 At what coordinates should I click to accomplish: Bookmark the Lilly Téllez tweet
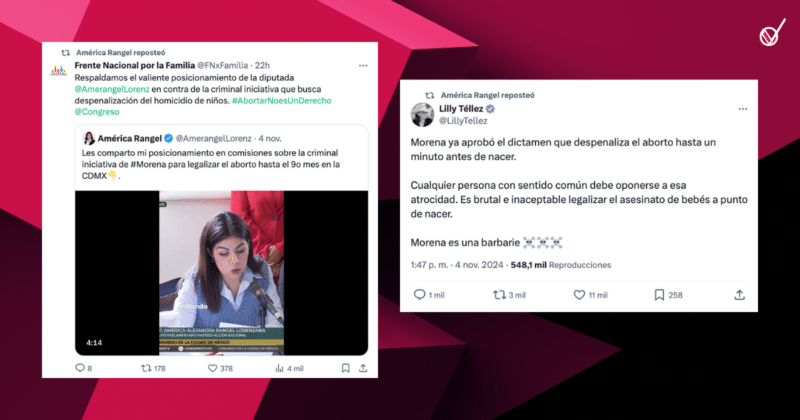[x=659, y=295]
